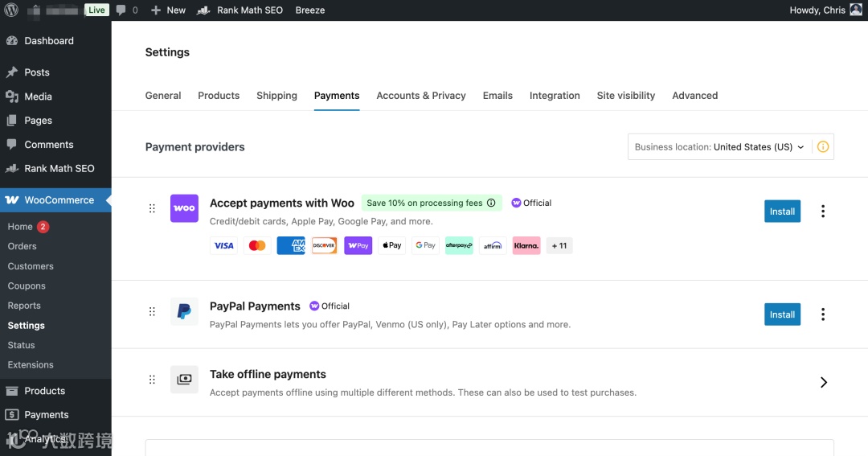Open Breeze in the admin bar
The image size is (868, 456).
click(310, 10)
